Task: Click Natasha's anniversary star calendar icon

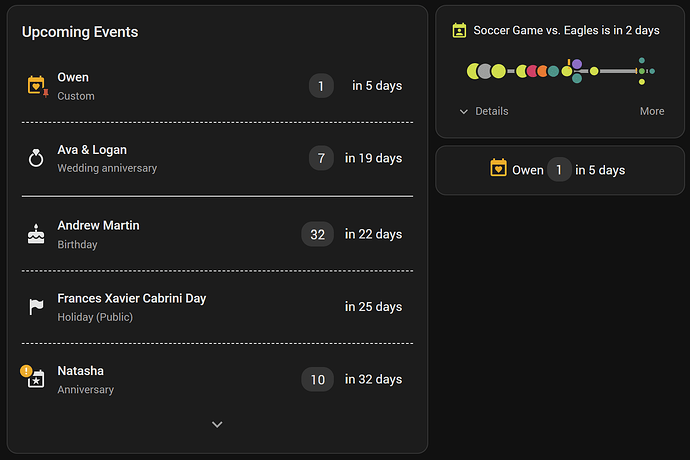Action: click(37, 379)
